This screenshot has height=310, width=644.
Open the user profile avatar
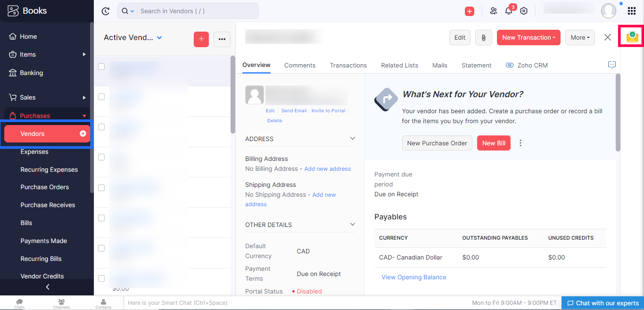(609, 10)
